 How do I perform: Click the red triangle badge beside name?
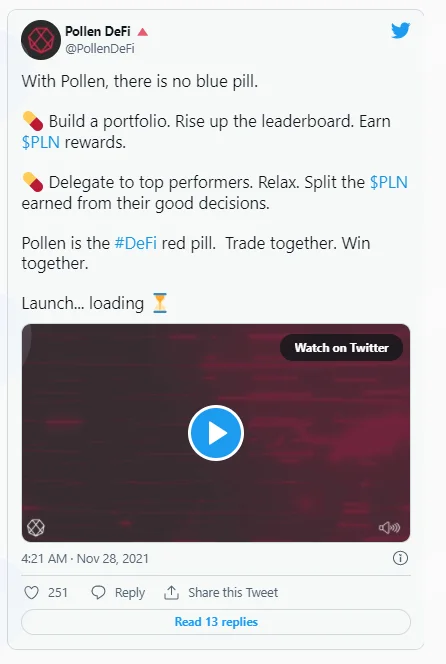click(x=143, y=32)
